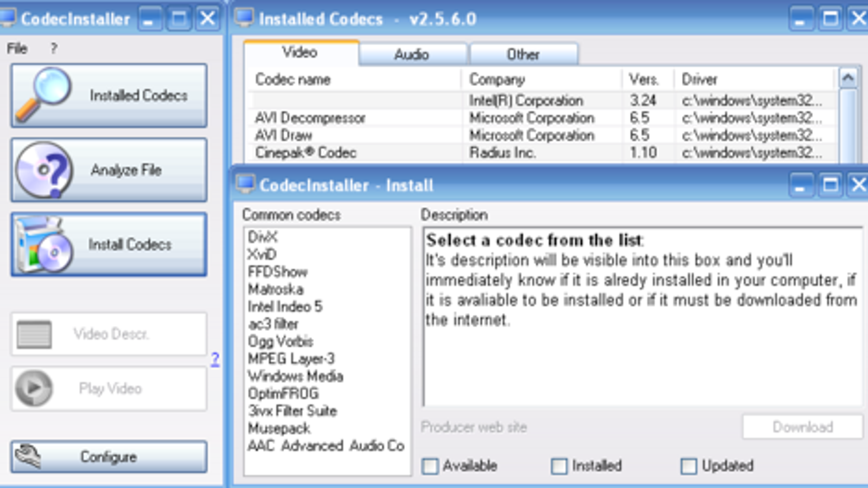This screenshot has width=868, height=488.
Task: Toggle the Available checkbox
Action: (x=430, y=466)
